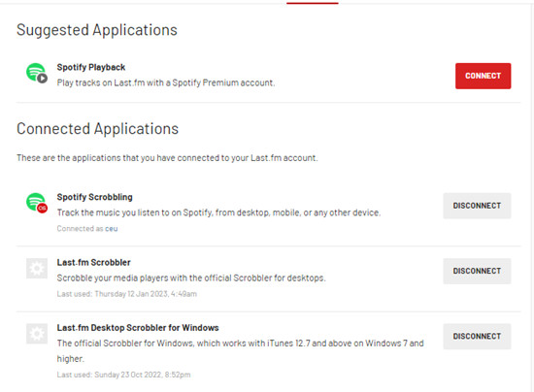
Task: Click 'These are the applications that you have connected' text
Action: click(167, 158)
